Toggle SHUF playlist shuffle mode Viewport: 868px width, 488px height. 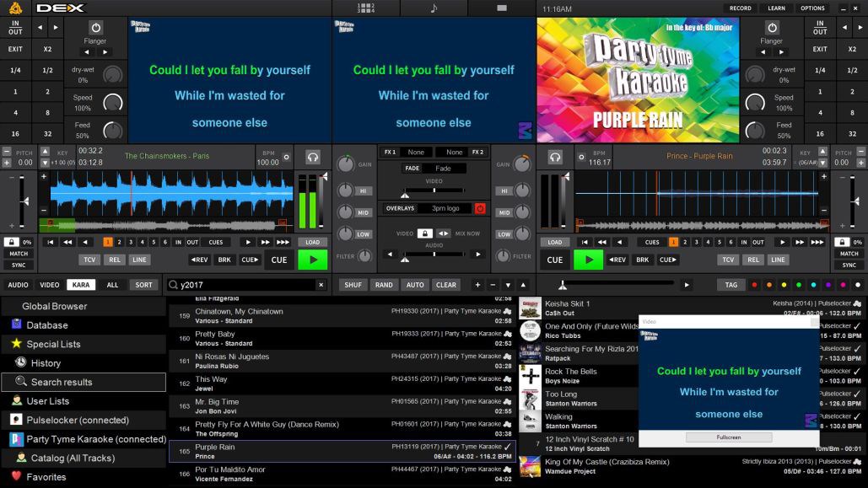(354, 285)
